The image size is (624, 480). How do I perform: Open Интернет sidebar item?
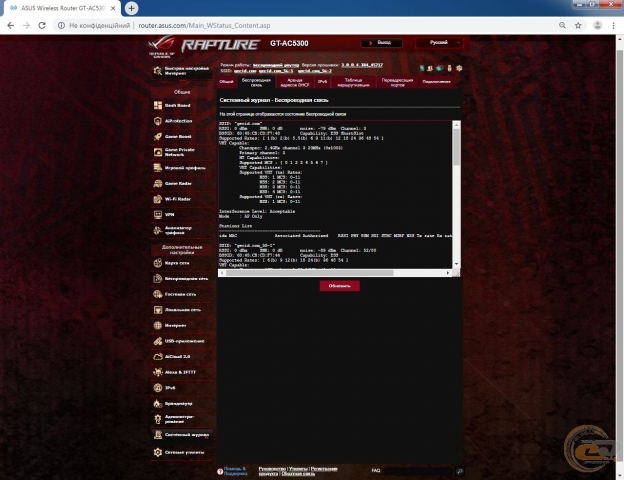click(x=181, y=326)
